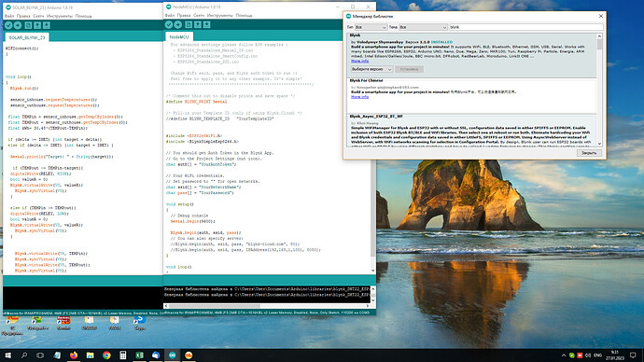The height and width of the screenshot is (362, 644).
Task: Click Verify checkmark icon in NodeMCU window
Action: tap(169, 24)
